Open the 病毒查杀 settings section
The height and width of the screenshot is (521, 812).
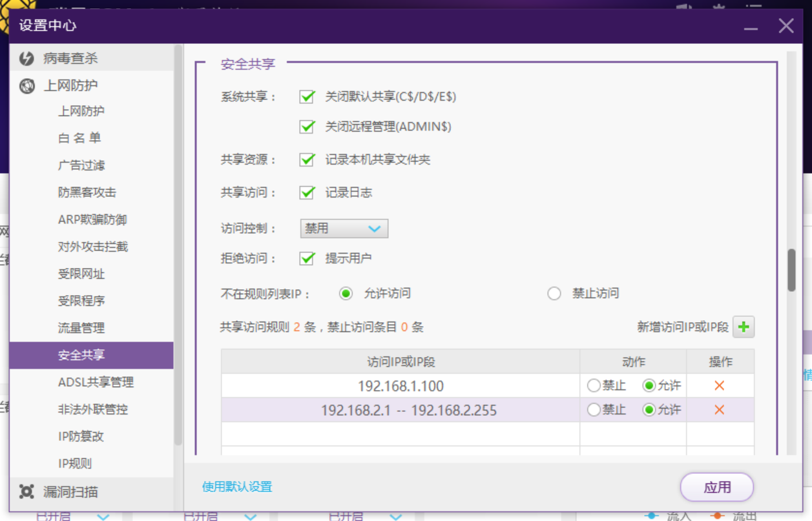pyautogui.click(x=92, y=58)
